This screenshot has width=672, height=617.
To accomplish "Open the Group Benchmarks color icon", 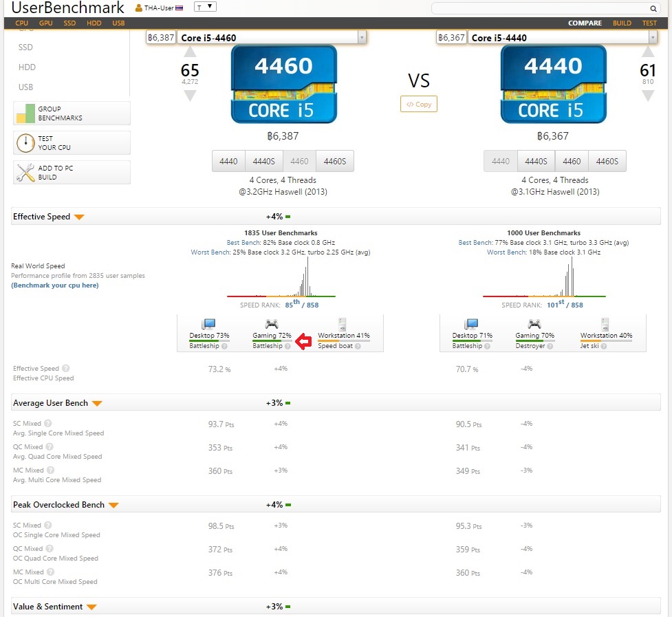I will (x=25, y=113).
